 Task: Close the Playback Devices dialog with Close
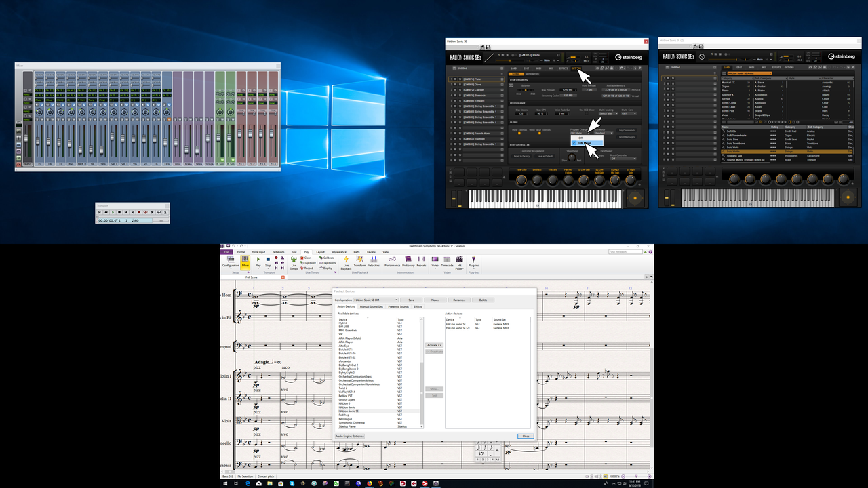coord(526,436)
